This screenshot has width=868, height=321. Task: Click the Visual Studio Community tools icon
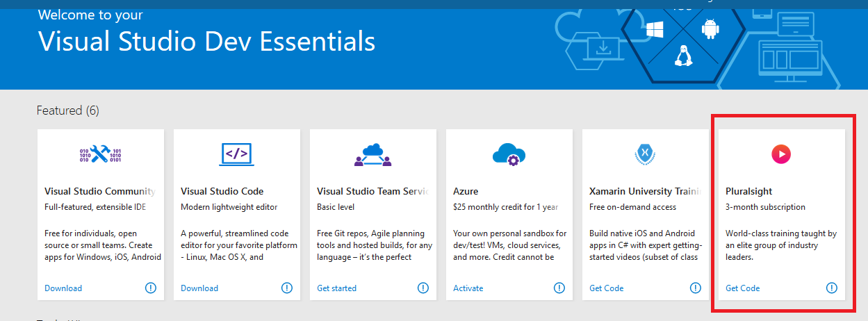tap(100, 154)
